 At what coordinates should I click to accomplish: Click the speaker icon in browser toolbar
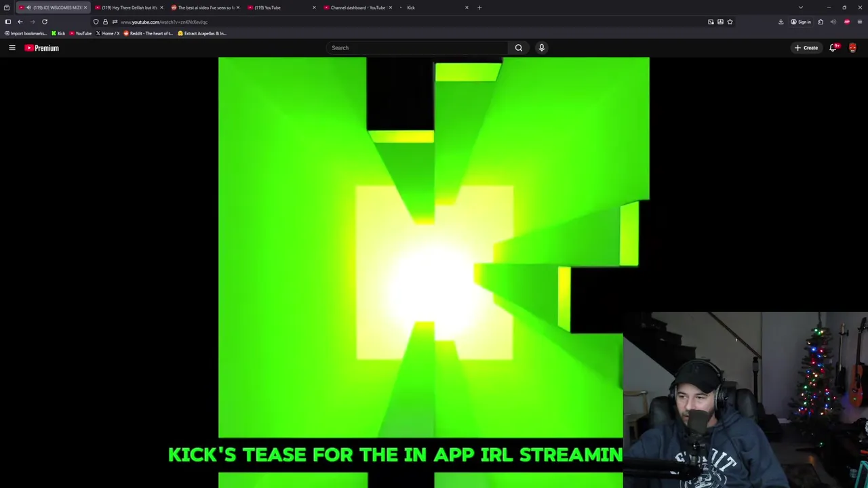(833, 22)
